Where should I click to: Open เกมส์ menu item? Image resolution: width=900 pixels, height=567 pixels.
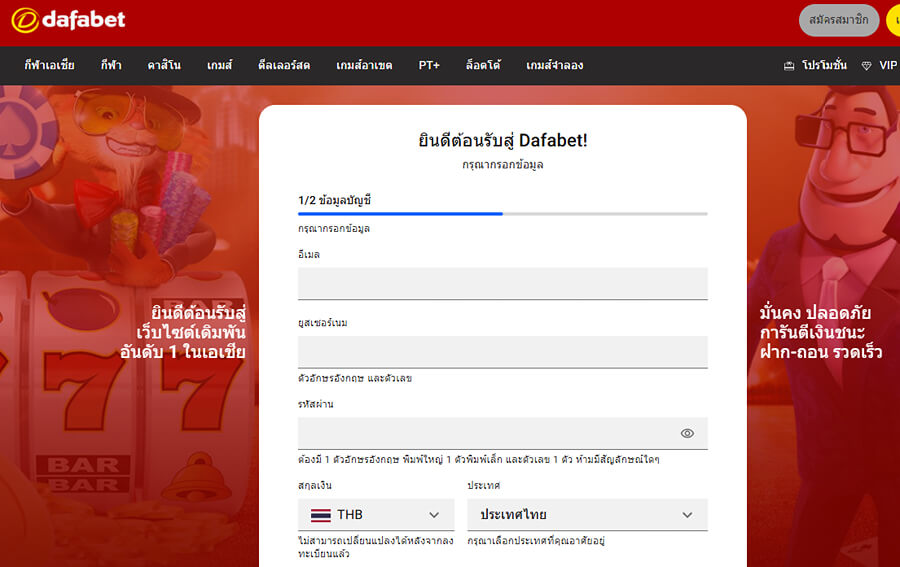tap(219, 65)
